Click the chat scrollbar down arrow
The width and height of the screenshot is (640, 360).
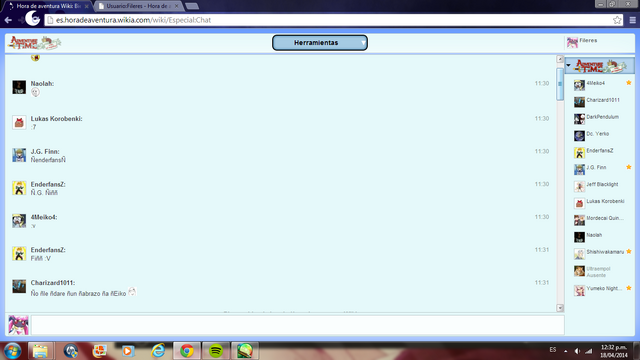point(560,308)
